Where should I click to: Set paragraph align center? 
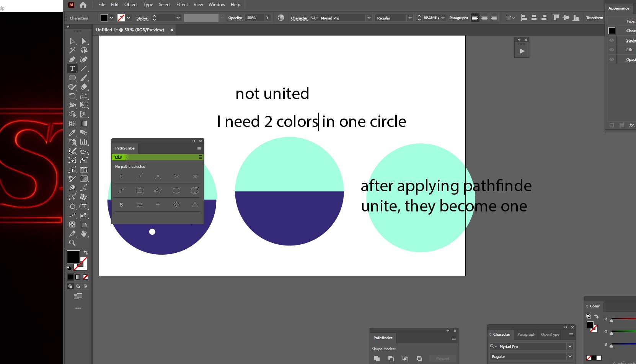484,18
